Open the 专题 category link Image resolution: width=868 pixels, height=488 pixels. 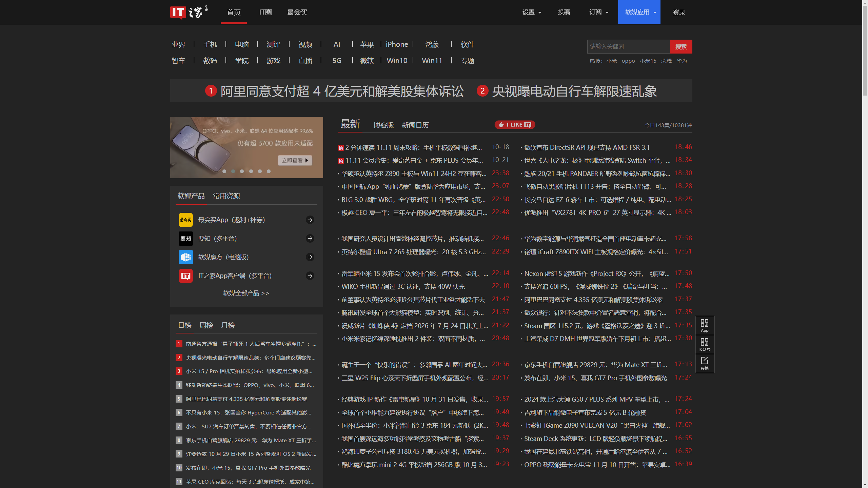pyautogui.click(x=467, y=61)
